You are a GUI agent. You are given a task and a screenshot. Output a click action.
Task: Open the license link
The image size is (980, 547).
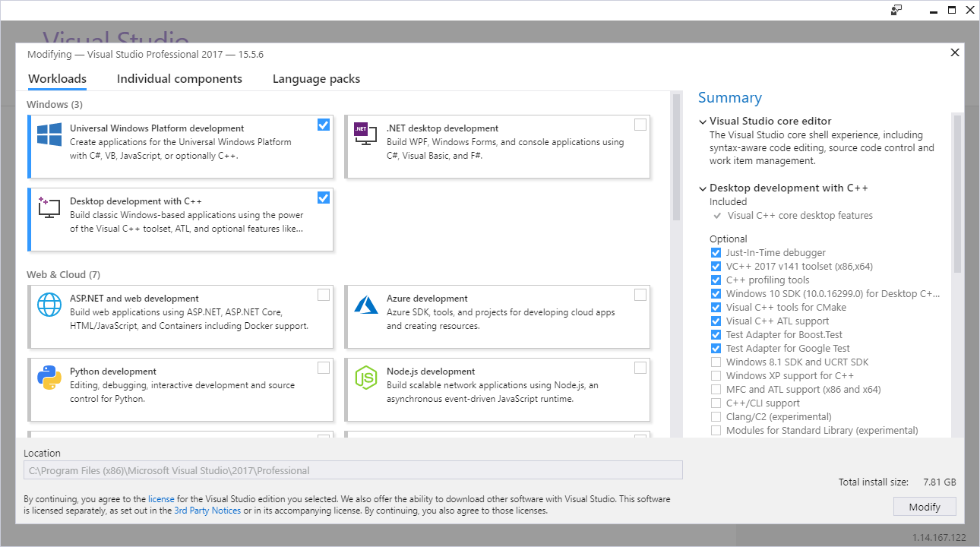tap(161, 499)
